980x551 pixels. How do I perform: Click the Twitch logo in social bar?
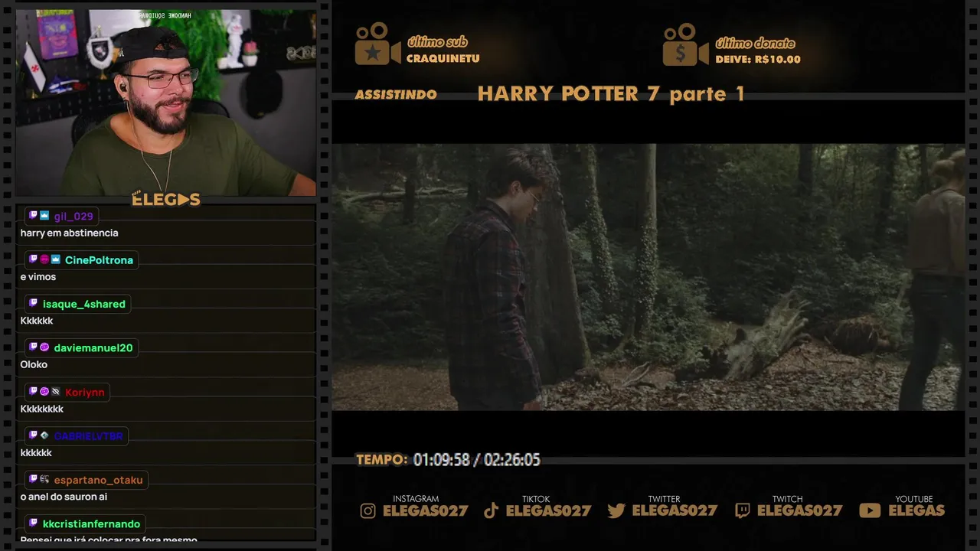(x=742, y=510)
